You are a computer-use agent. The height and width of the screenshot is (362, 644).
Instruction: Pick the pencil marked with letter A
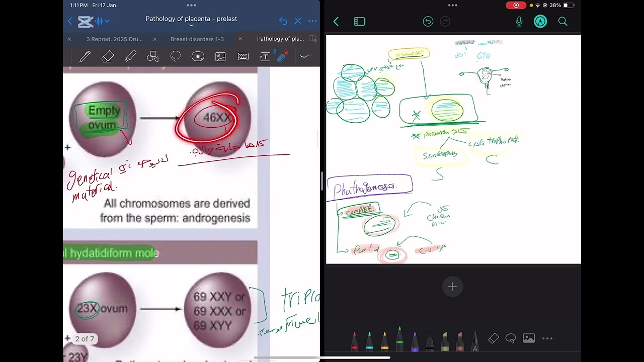point(475,341)
